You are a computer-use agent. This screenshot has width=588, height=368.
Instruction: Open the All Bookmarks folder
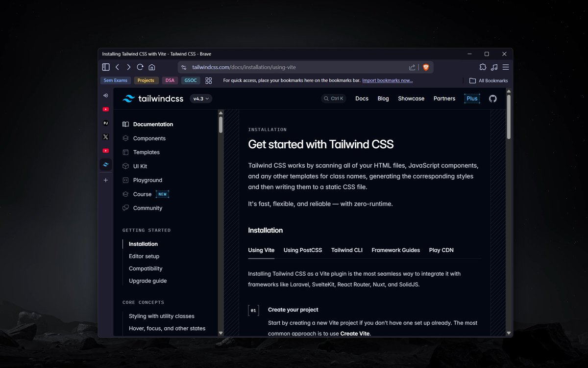(489, 80)
